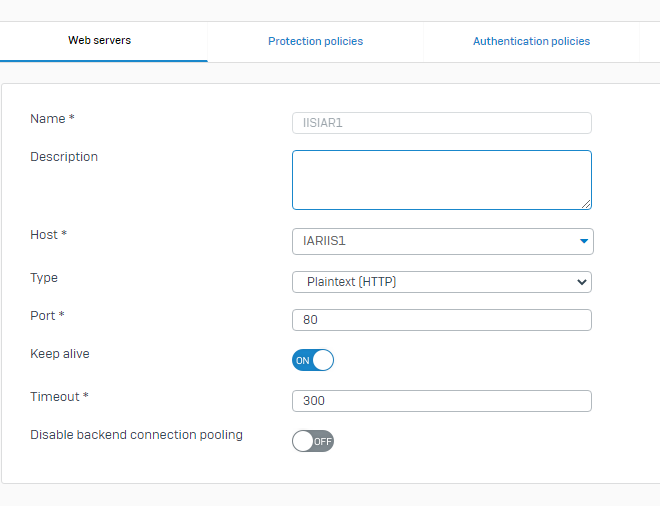Viewport: 660px width, 506px height.
Task: Click the Disable backend connection pooling label
Action: (136, 434)
